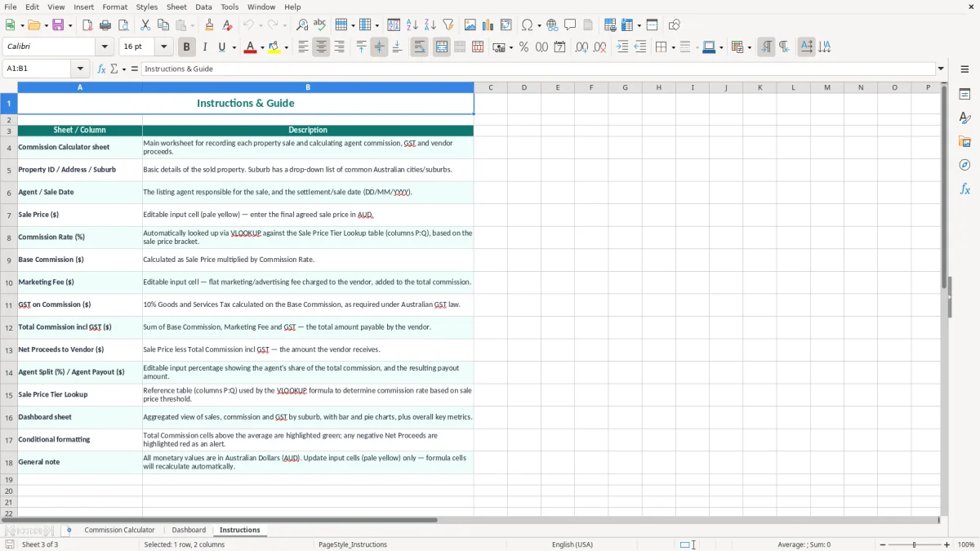Click the Copy icon
980x551 pixels.
click(x=163, y=25)
